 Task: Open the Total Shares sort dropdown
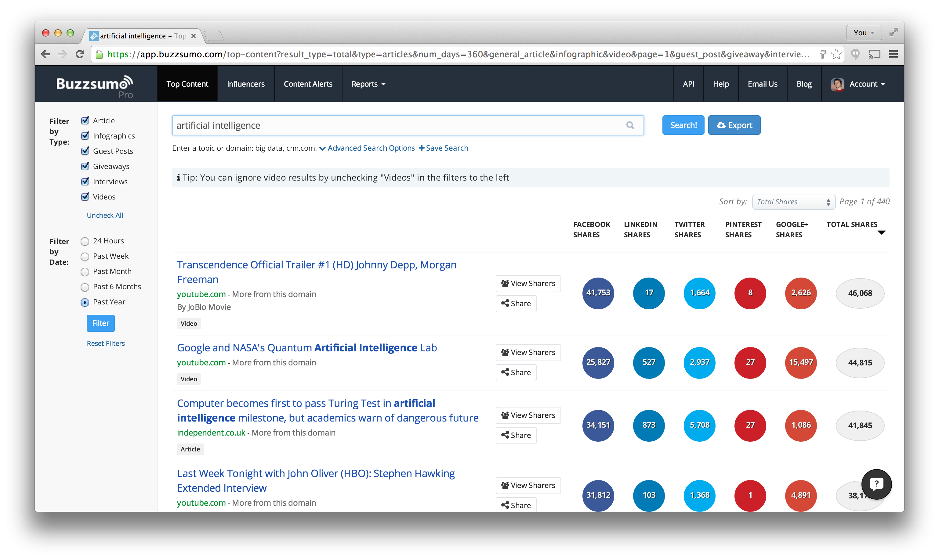click(x=793, y=202)
